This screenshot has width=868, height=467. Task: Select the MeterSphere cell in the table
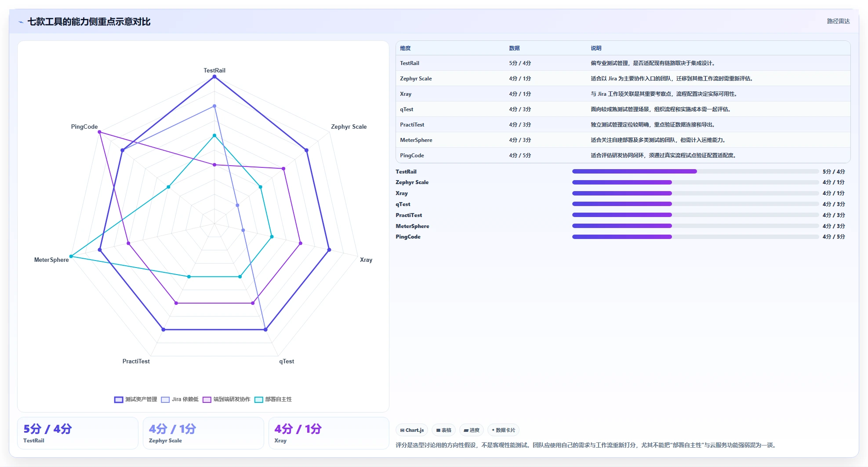(416, 140)
